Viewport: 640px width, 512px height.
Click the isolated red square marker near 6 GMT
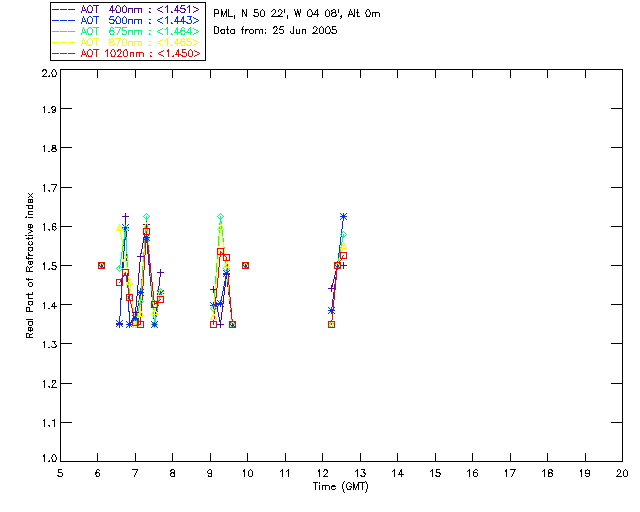coord(101,265)
